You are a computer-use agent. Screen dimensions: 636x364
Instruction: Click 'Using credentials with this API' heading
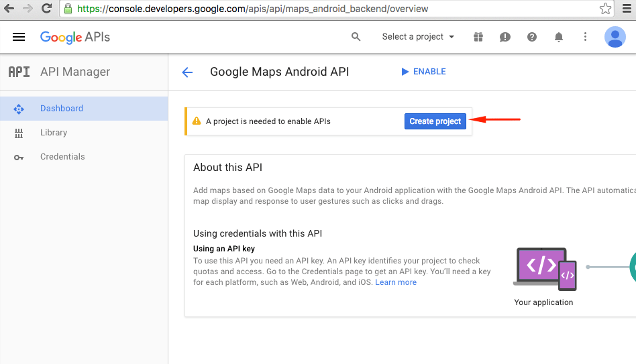[x=258, y=233]
